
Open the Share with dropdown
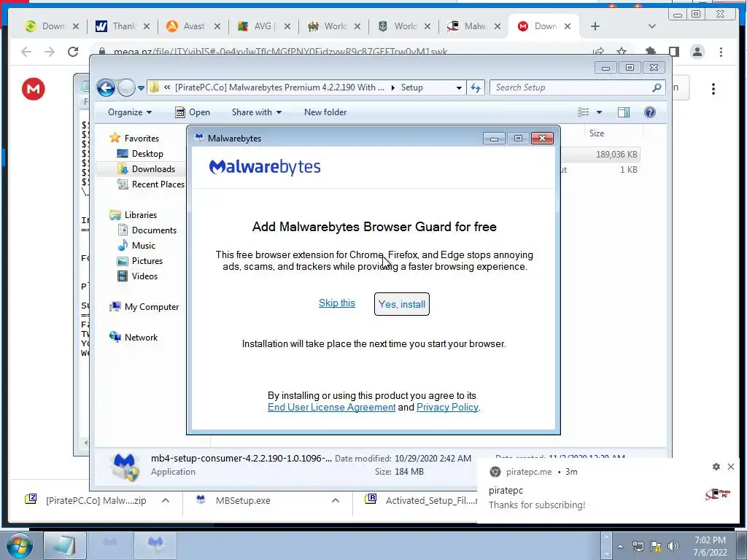pyautogui.click(x=256, y=112)
